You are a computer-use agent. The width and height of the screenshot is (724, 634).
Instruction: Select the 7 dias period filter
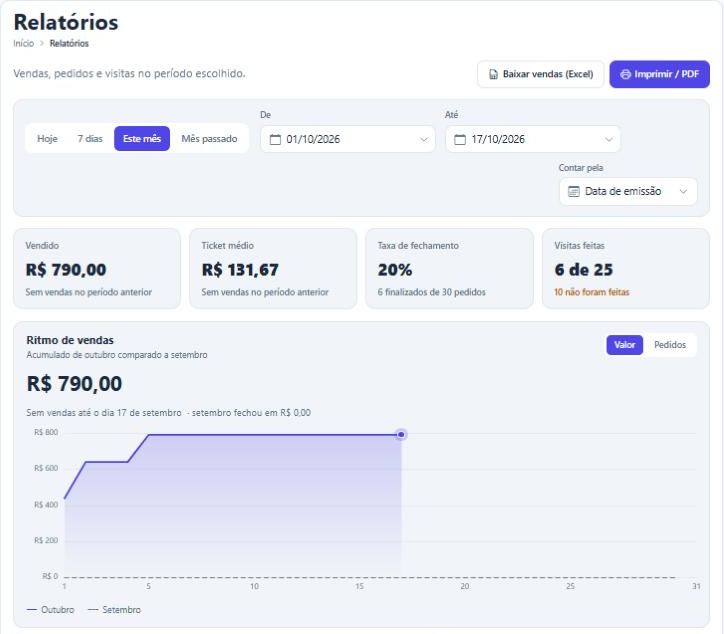[90, 139]
